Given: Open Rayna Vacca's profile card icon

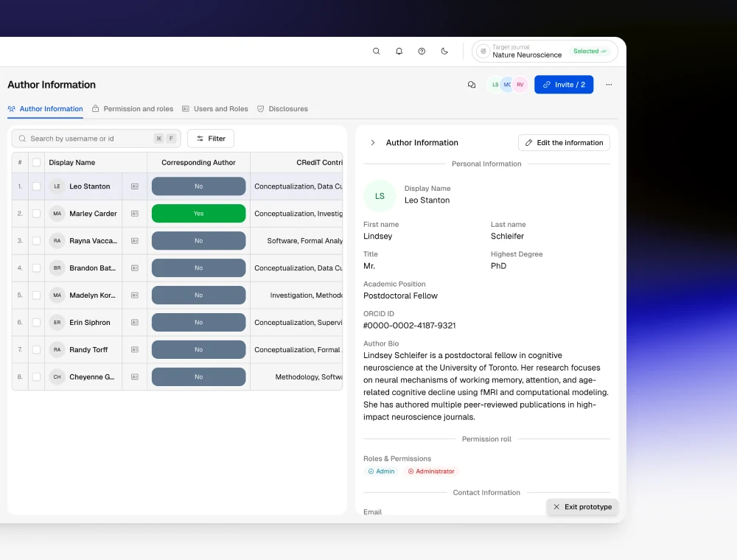Looking at the screenshot, I should point(135,241).
